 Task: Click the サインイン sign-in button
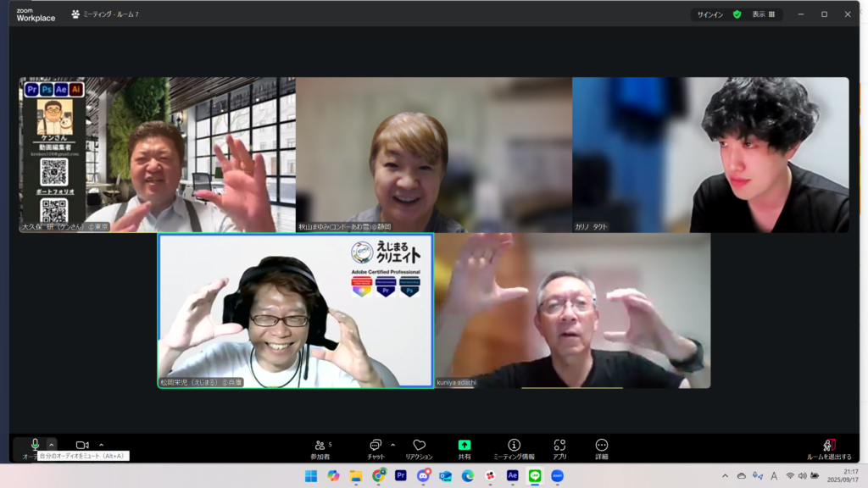coord(710,14)
